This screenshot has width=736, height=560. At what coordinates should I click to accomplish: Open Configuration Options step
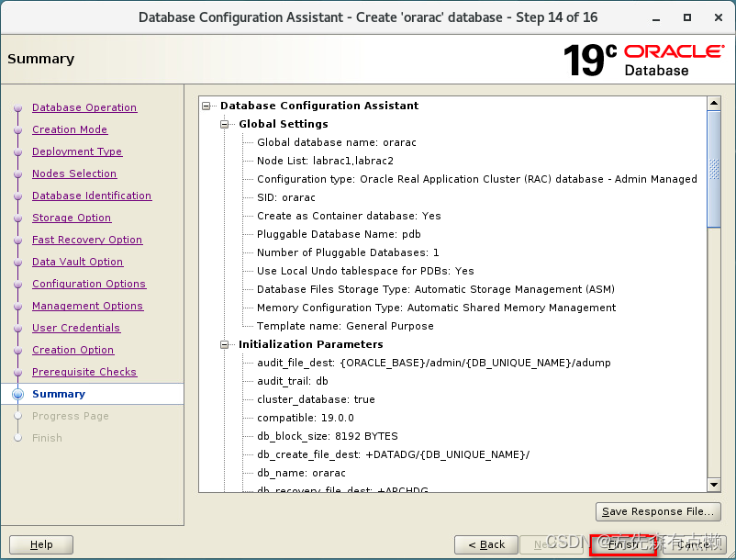pyautogui.click(x=89, y=284)
